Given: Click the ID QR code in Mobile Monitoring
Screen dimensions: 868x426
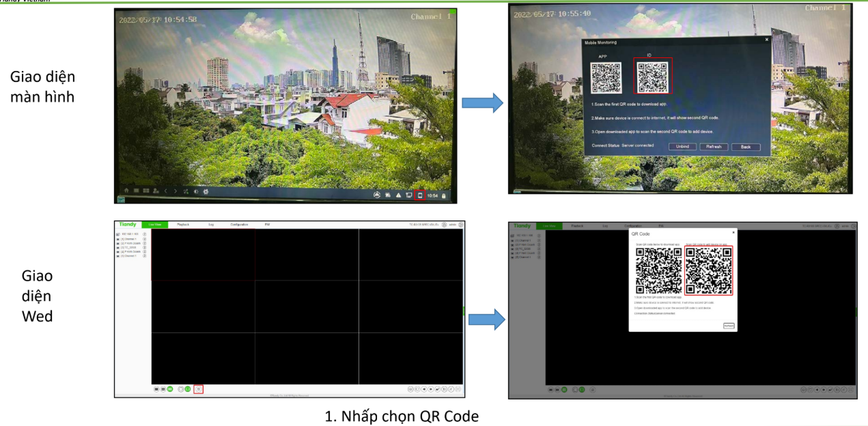Looking at the screenshot, I should [654, 76].
